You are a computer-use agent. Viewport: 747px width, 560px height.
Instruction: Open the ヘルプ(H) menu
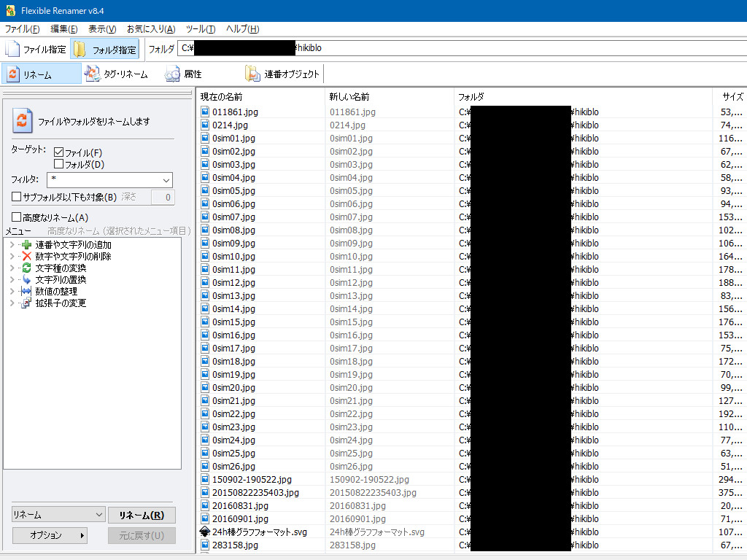tap(242, 29)
